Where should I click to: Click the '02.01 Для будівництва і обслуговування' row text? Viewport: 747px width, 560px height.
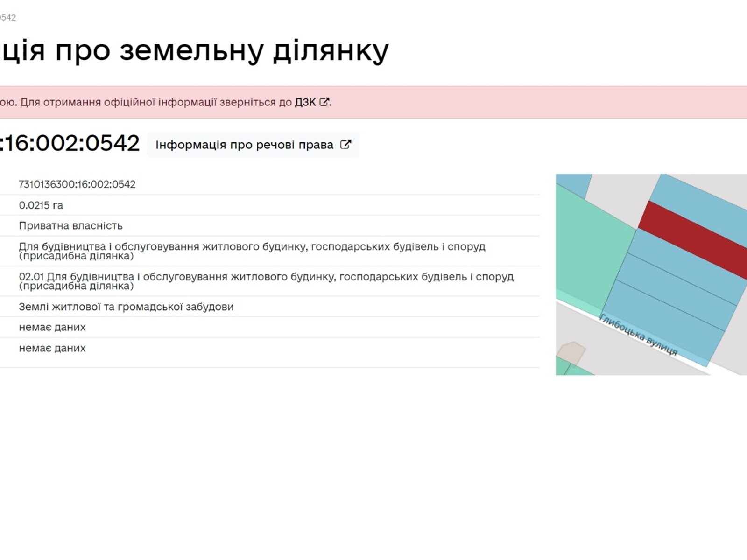(x=266, y=281)
